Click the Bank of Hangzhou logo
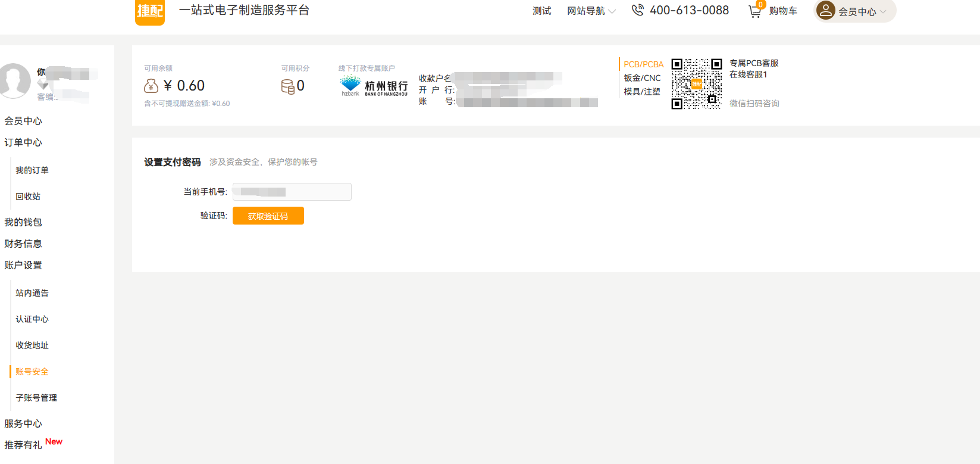Viewport: 980px width, 464px height. (x=374, y=86)
